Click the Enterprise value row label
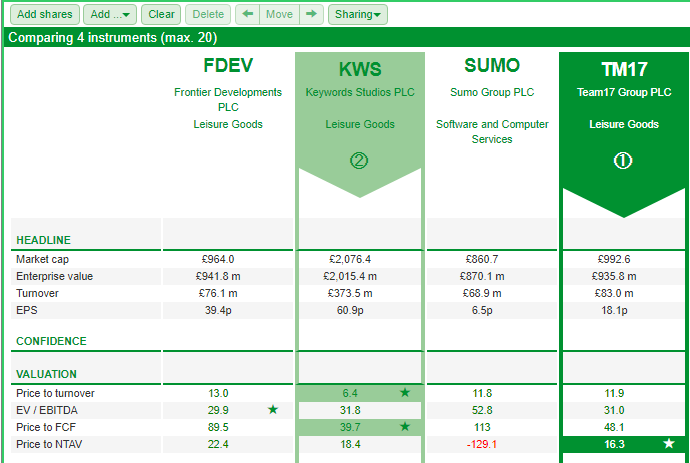The width and height of the screenshot is (690, 463). click(54, 276)
